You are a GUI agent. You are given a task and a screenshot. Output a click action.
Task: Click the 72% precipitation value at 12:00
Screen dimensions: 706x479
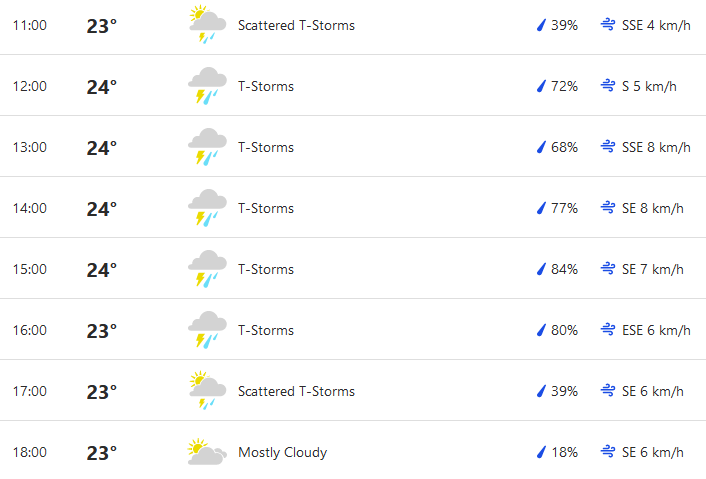point(564,86)
